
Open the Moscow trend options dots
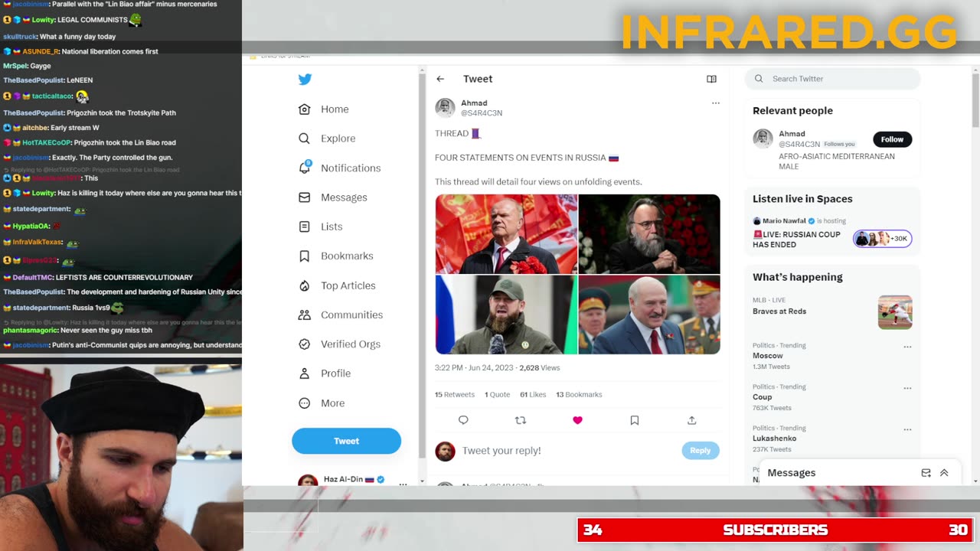(x=907, y=347)
